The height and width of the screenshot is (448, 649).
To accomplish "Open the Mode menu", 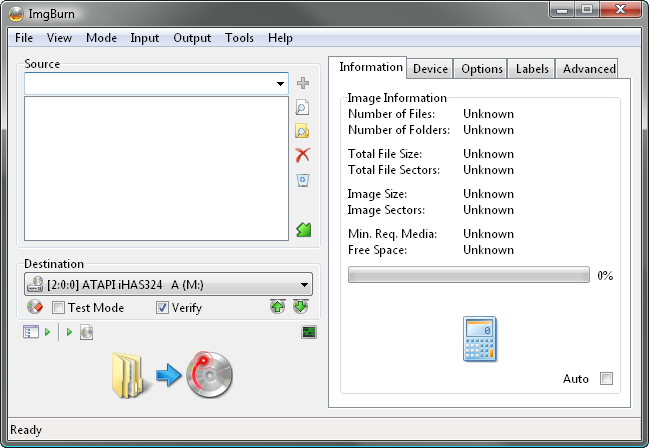I will tap(101, 38).
